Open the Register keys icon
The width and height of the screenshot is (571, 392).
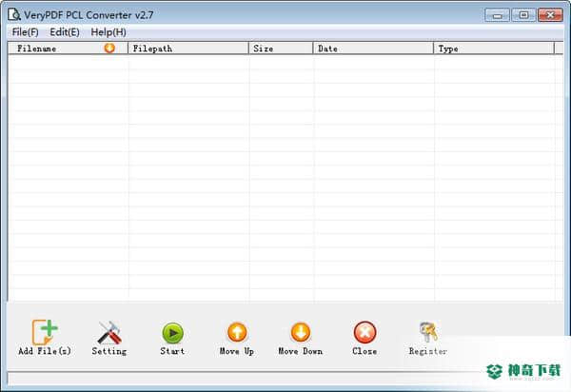tap(428, 332)
